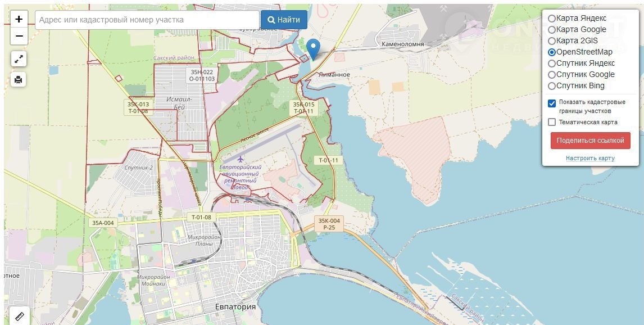Toggle fullscreen map with arrows icon

tap(19, 59)
